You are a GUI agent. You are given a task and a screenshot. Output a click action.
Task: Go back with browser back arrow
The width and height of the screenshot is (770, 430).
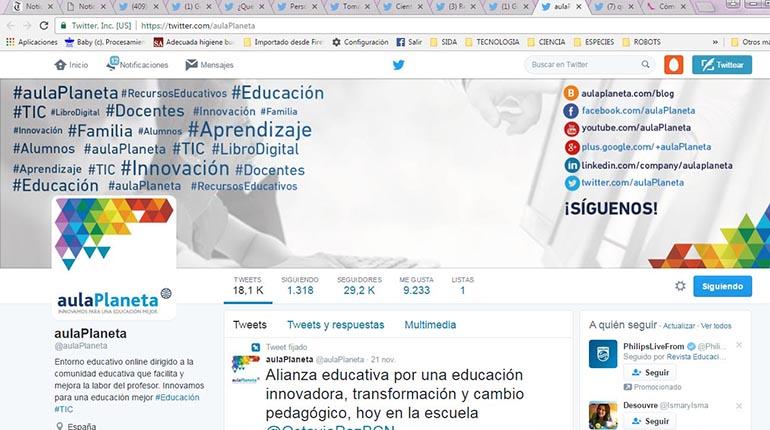(x=11, y=26)
